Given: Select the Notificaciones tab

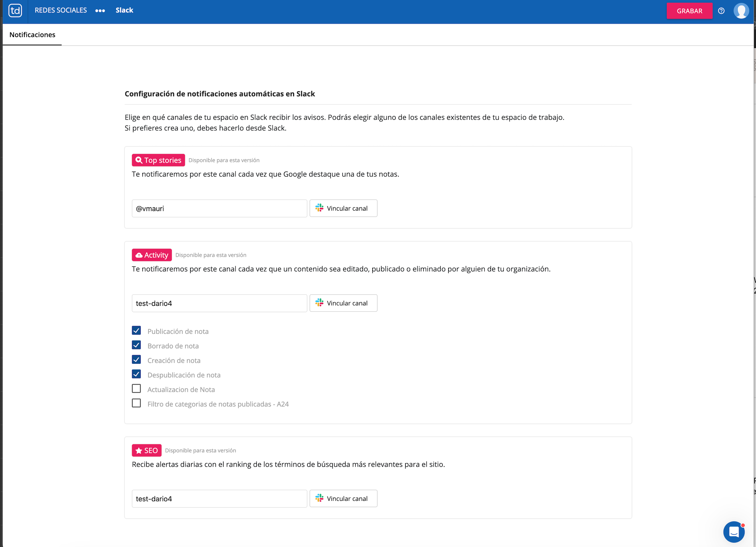Looking at the screenshot, I should tap(32, 35).
